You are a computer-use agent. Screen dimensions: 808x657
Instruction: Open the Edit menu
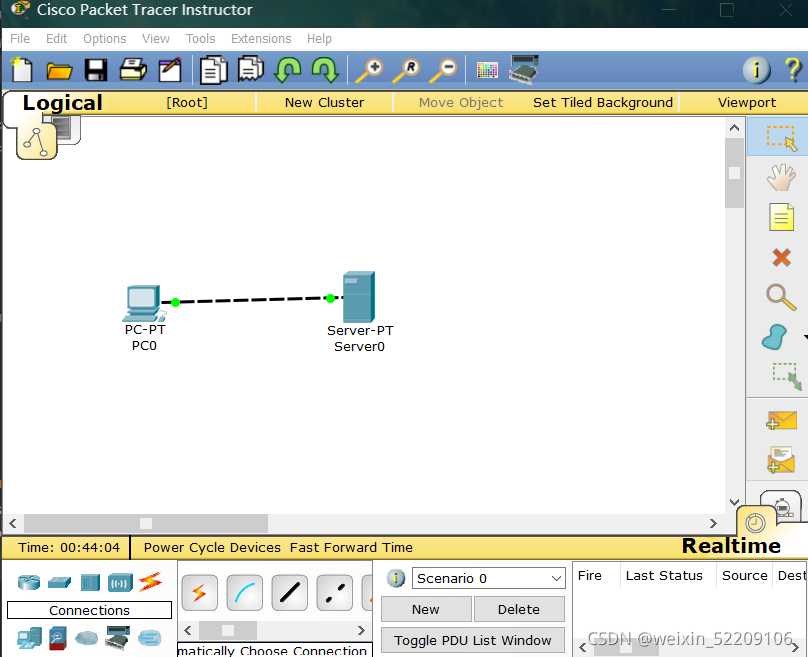(x=57, y=39)
